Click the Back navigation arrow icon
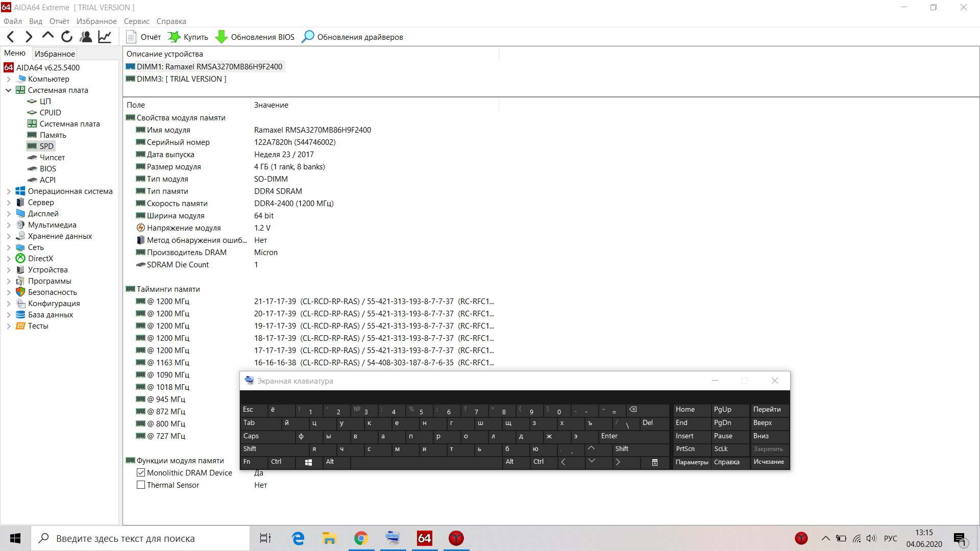Image resolution: width=980 pixels, height=551 pixels. [x=10, y=36]
